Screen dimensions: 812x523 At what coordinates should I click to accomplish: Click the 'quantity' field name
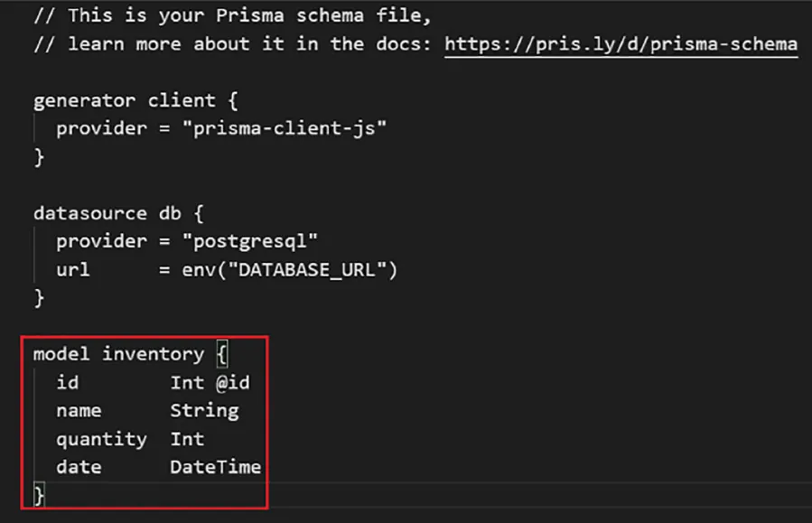101,439
